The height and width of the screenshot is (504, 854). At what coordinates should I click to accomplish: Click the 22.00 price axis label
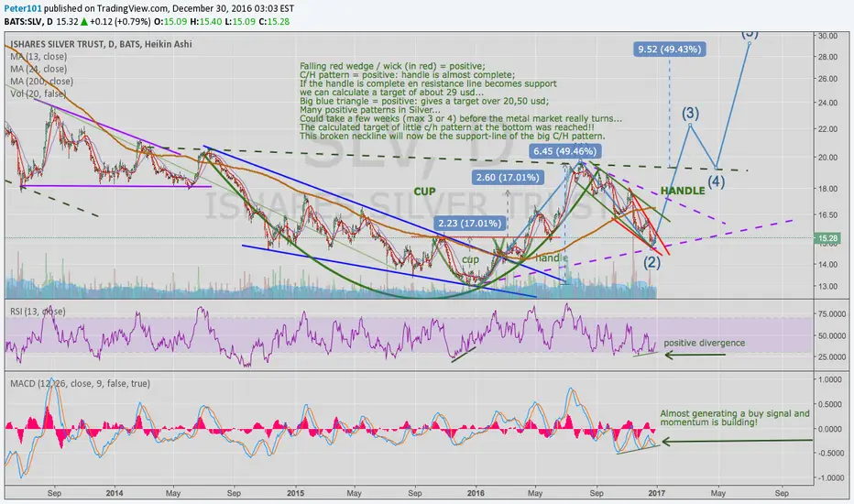click(x=827, y=128)
